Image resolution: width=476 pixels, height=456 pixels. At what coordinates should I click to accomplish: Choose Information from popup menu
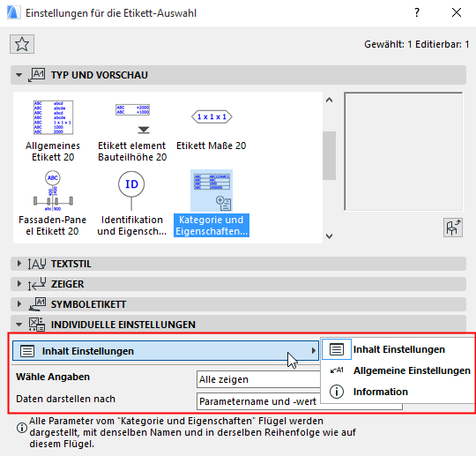(x=398, y=392)
